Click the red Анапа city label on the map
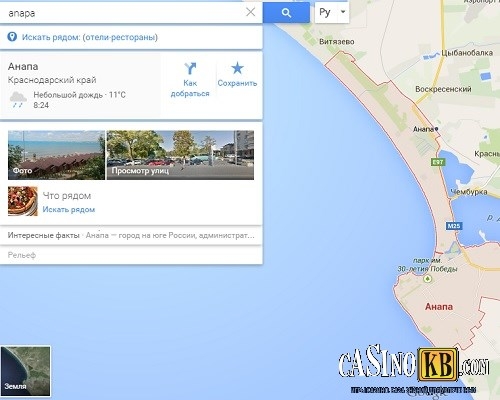This screenshot has width=500, height=400. tap(439, 307)
